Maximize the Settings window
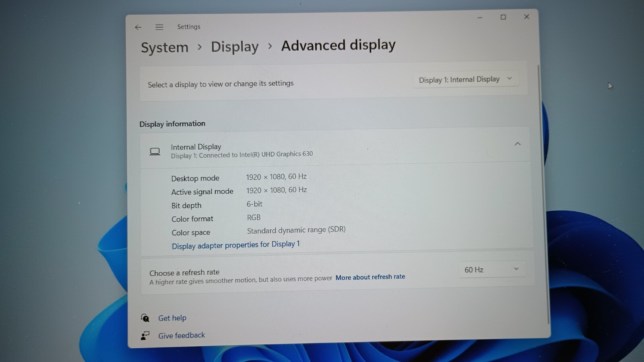The height and width of the screenshot is (362, 644). (x=503, y=17)
